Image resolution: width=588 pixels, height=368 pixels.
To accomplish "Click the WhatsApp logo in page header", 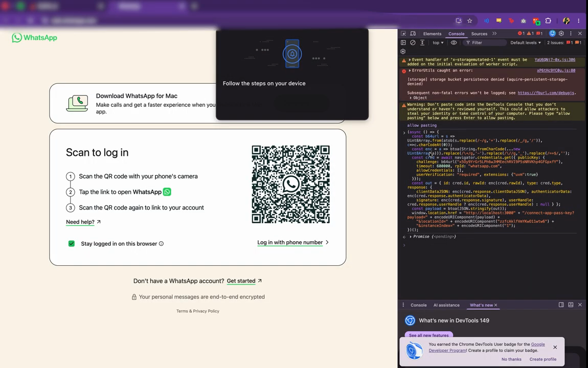I will click(34, 37).
